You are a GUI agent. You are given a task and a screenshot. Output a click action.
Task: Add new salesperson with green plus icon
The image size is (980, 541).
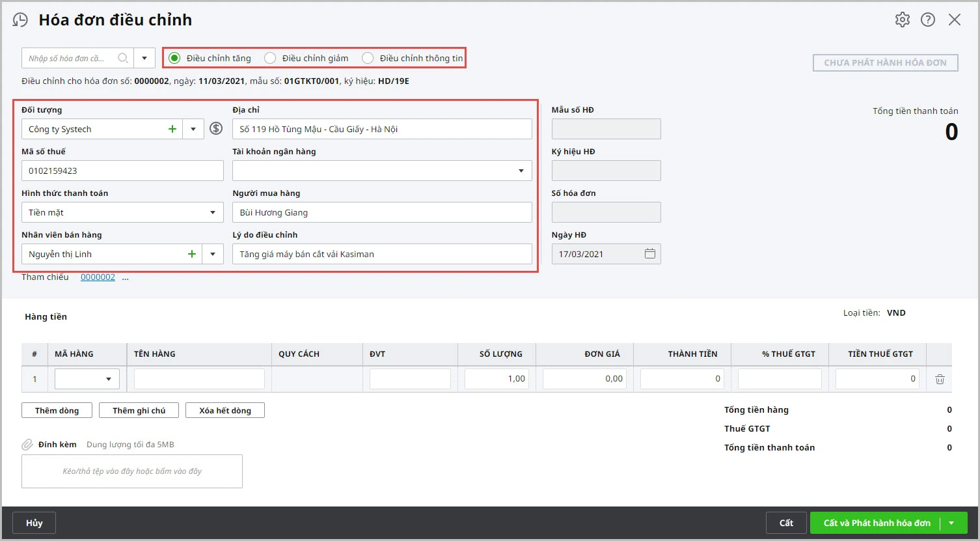pyautogui.click(x=192, y=254)
